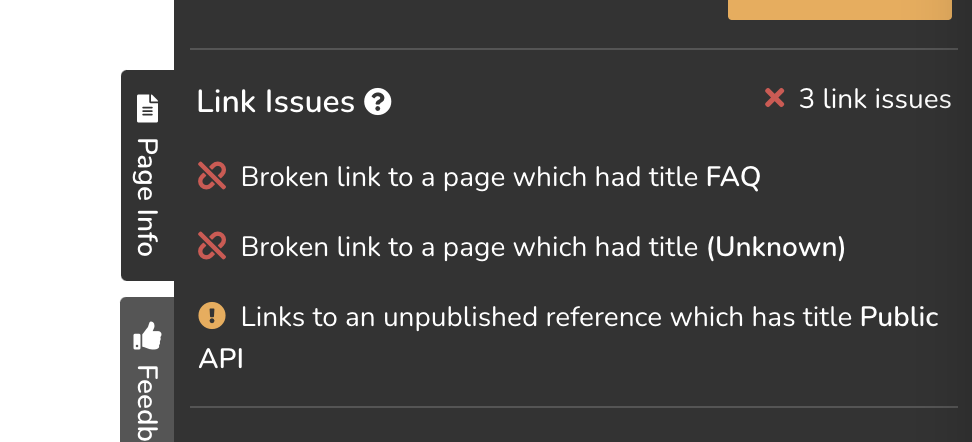Image resolution: width=972 pixels, height=442 pixels.
Task: Click the wrapped word API on the last line
Action: click(x=221, y=358)
